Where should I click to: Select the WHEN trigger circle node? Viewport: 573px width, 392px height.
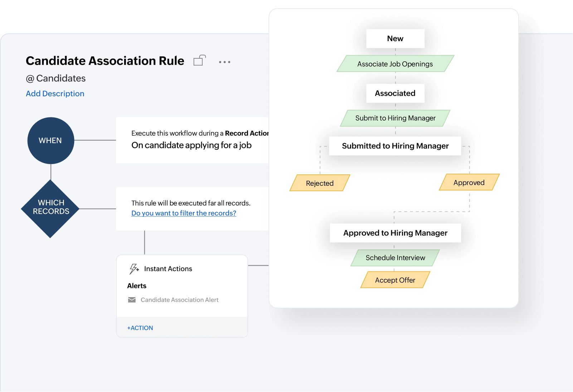tap(50, 140)
